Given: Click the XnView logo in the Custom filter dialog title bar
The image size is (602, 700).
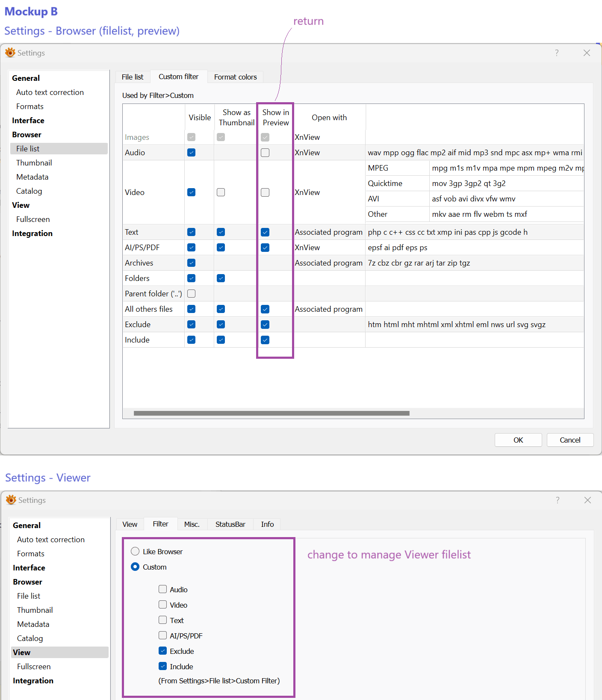Looking at the screenshot, I should [10, 53].
